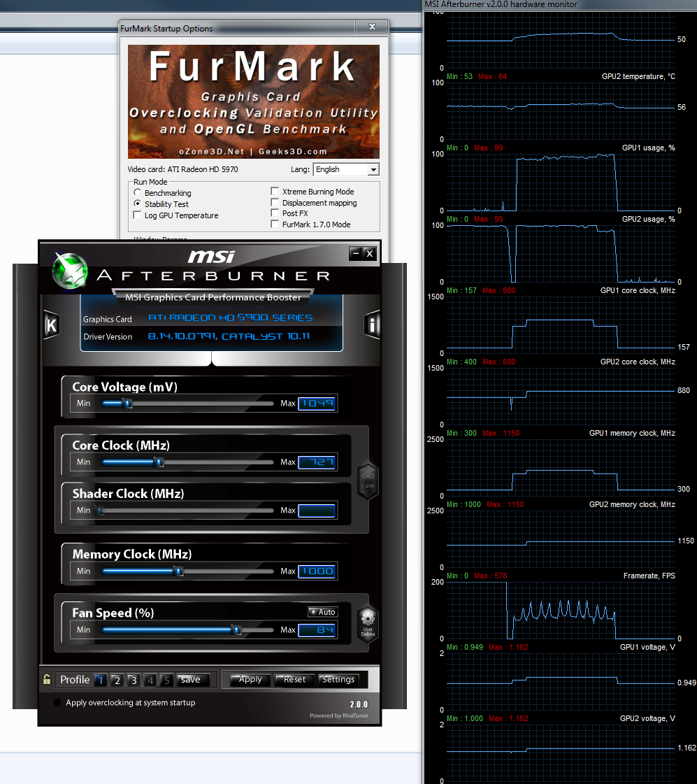Image resolution: width=697 pixels, height=784 pixels.
Task: Click the GPU1 memory clock graph
Action: click(x=561, y=467)
